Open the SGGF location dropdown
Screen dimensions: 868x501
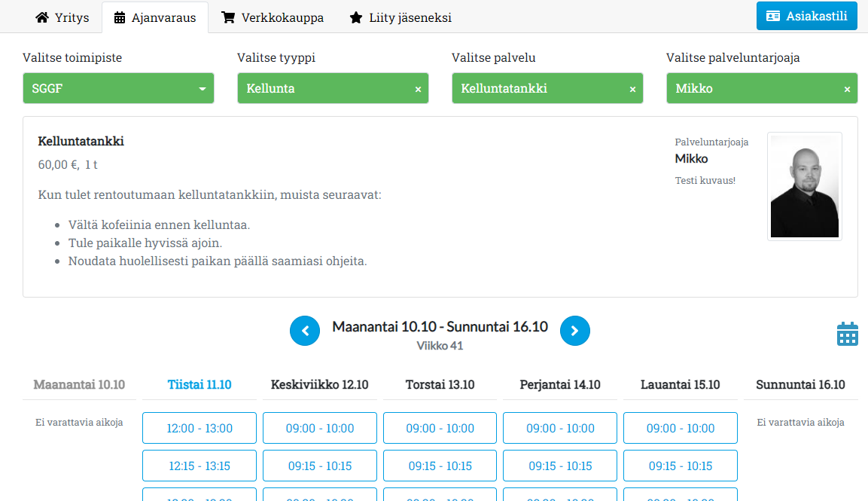click(118, 88)
